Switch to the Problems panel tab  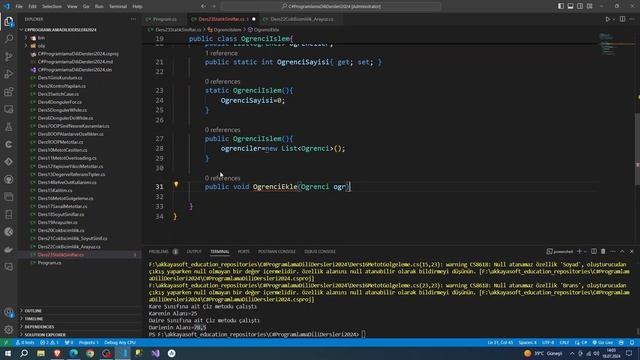coord(159,251)
